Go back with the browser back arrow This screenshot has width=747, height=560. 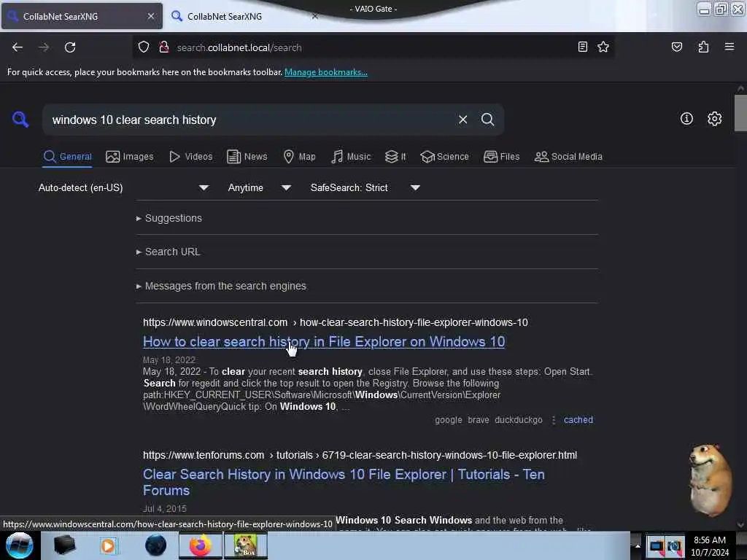point(18,47)
